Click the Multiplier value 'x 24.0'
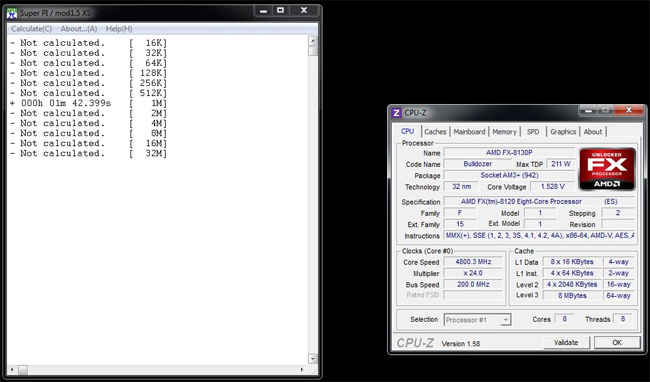 click(x=473, y=273)
